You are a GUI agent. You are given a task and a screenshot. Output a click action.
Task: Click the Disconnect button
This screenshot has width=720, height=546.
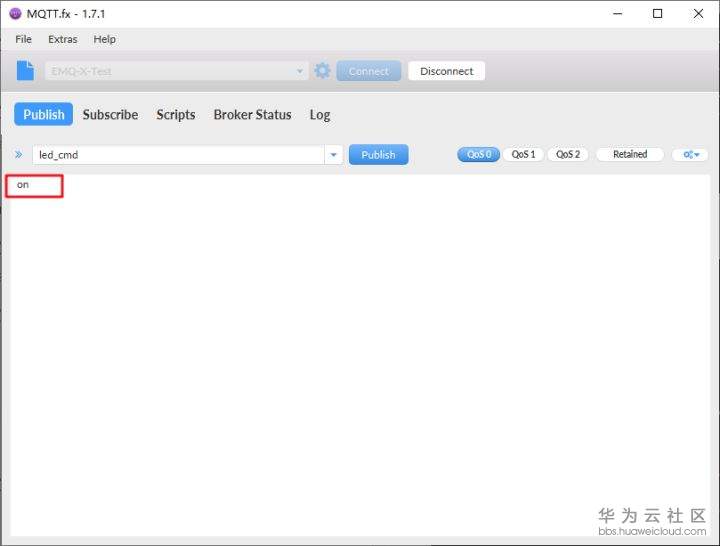click(x=446, y=71)
